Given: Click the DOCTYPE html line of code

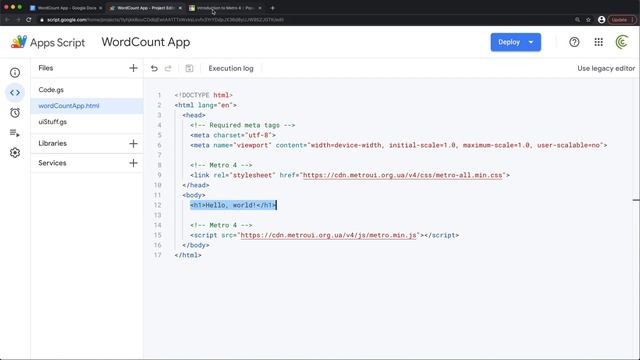Looking at the screenshot, I should pyautogui.click(x=203, y=95).
